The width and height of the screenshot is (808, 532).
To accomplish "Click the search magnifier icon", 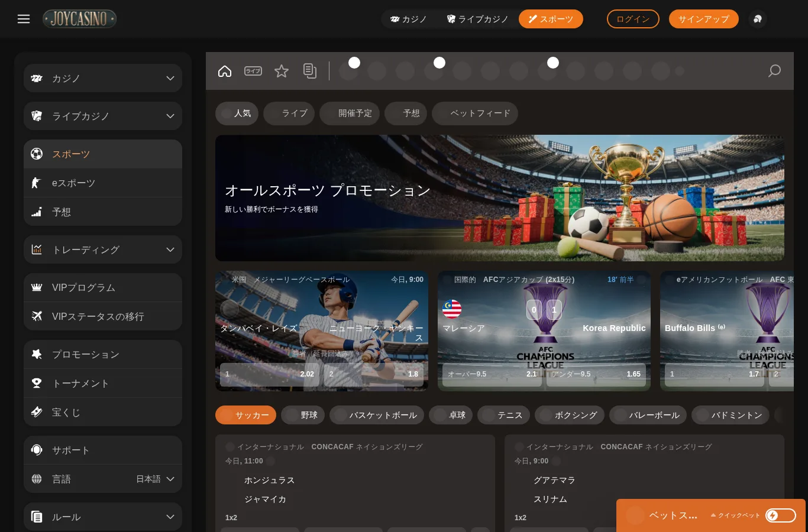I will [774, 71].
